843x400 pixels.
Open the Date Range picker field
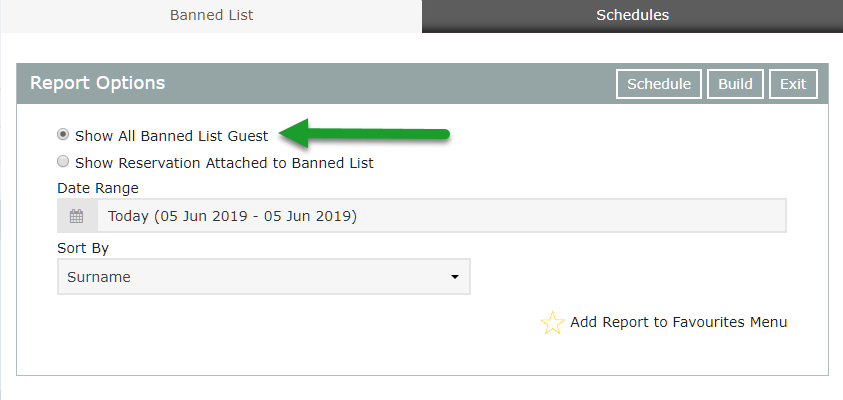(422, 216)
